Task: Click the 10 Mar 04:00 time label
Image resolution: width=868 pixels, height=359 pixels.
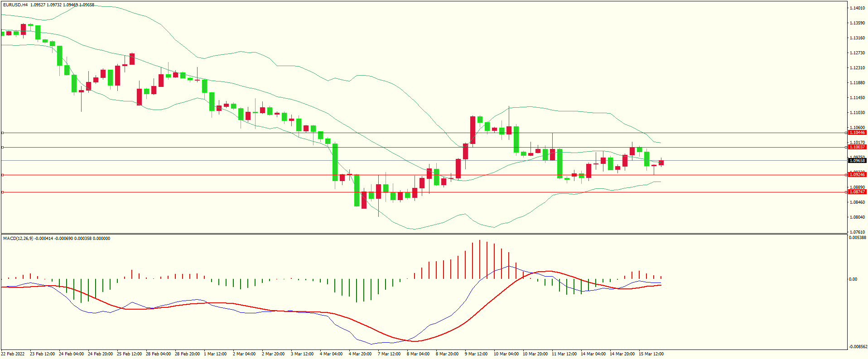Action: [506, 354]
